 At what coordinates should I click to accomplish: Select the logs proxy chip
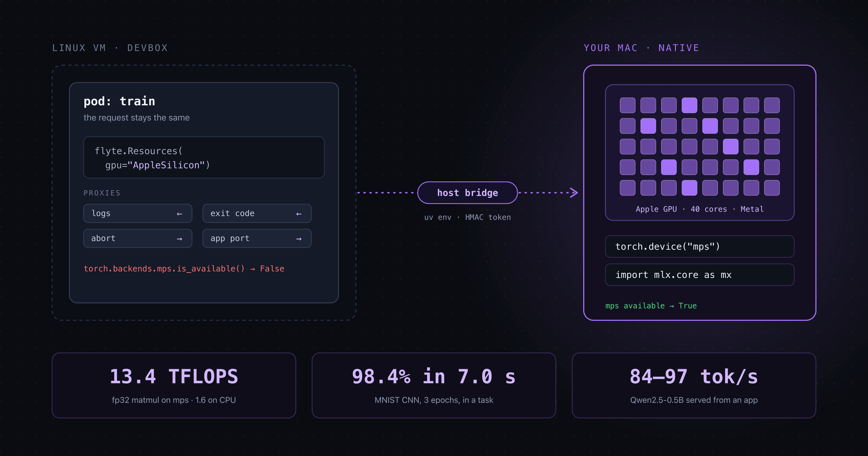coord(138,213)
